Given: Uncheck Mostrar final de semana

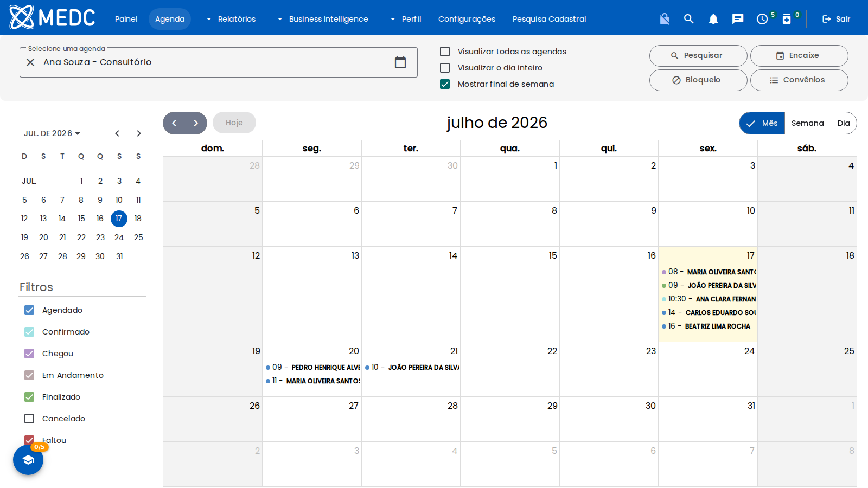Looking at the screenshot, I should [x=445, y=84].
